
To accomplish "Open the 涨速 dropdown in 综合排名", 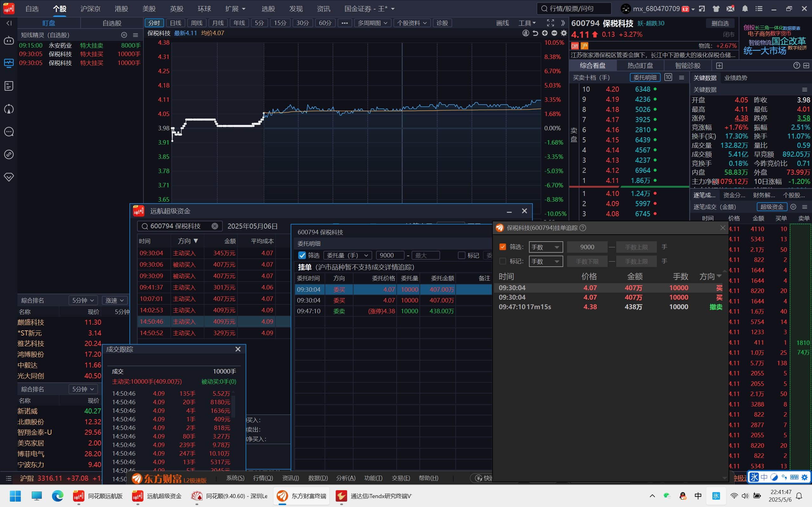I will 115,301.
